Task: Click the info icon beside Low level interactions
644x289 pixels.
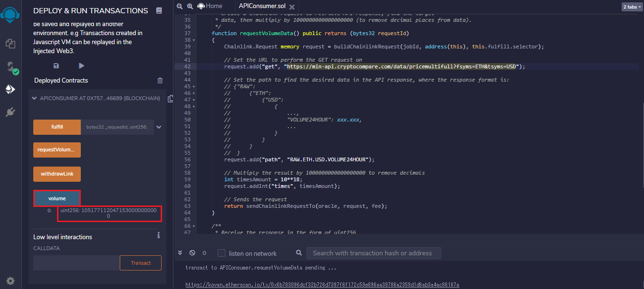Action: pyautogui.click(x=158, y=235)
